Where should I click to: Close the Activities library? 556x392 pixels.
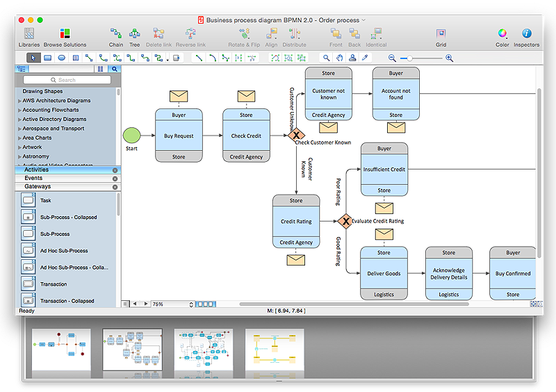click(115, 170)
